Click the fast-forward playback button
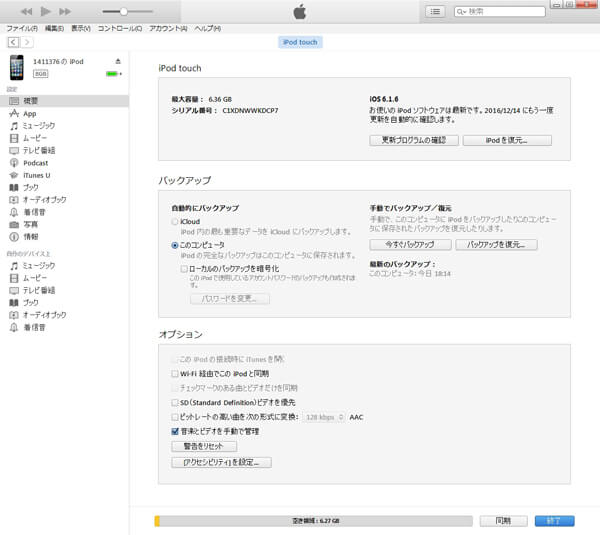The image size is (600, 535). tap(65, 11)
